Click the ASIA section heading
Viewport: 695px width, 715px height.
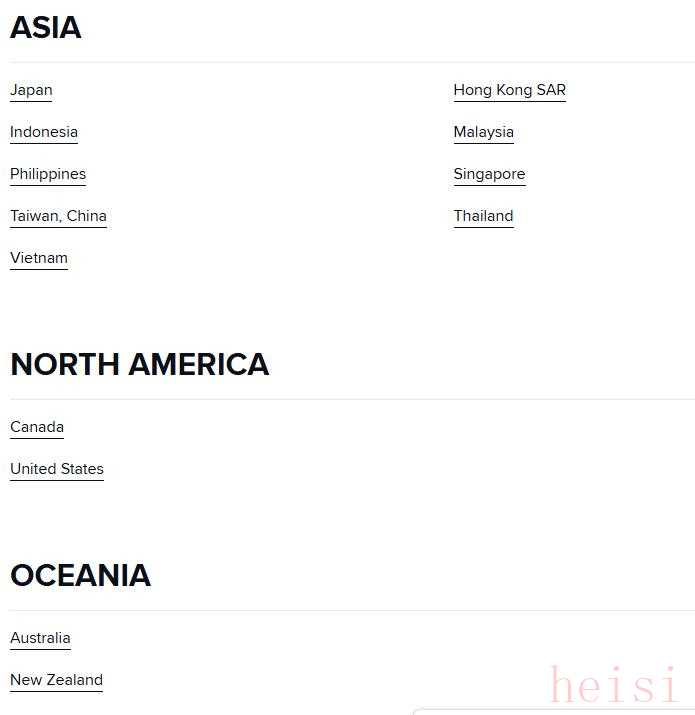[46, 28]
